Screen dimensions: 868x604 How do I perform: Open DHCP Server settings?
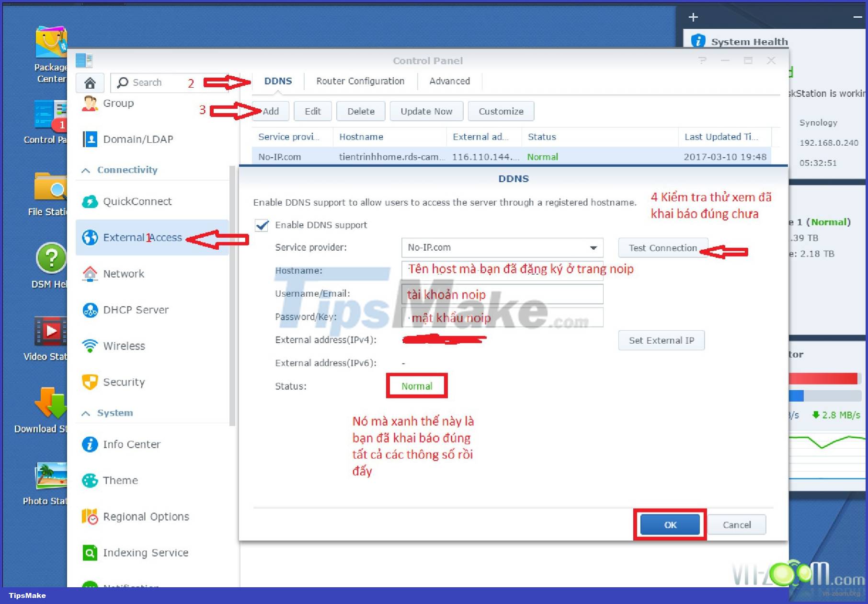(x=135, y=310)
